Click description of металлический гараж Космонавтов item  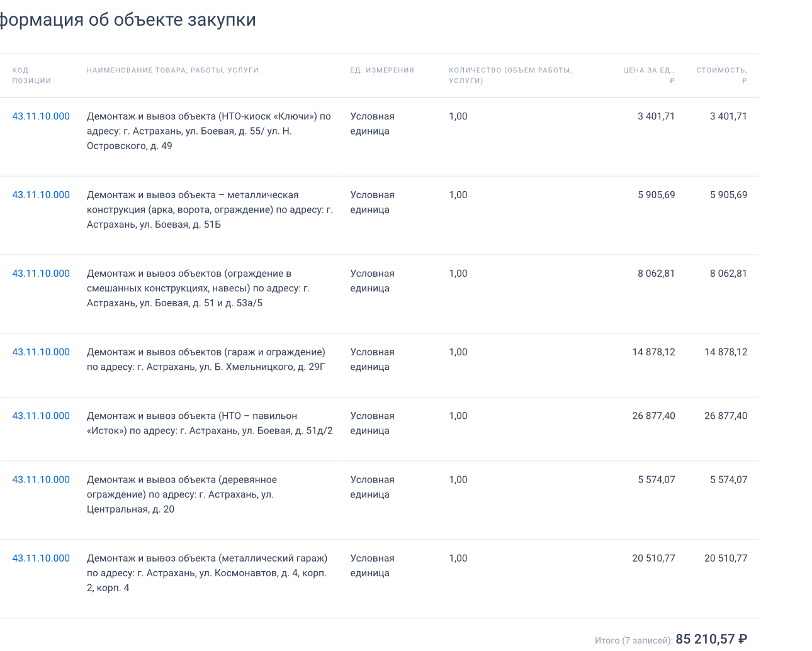tap(207, 573)
